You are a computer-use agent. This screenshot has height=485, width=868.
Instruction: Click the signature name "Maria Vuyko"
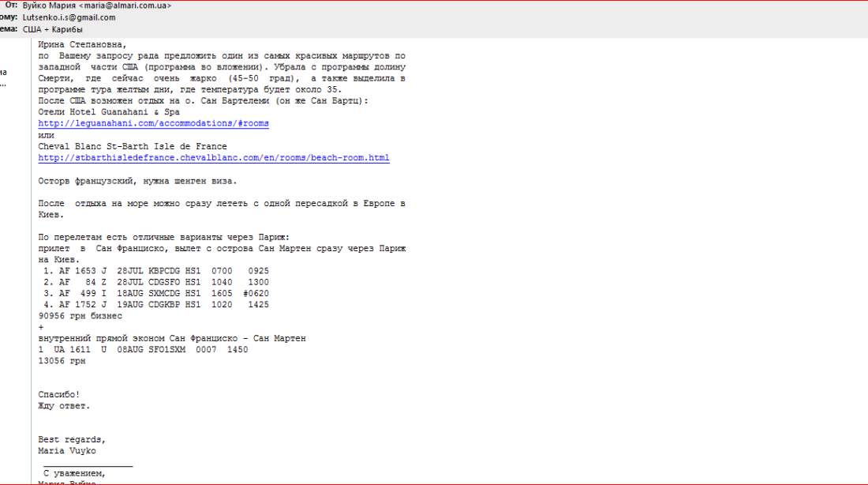67,450
